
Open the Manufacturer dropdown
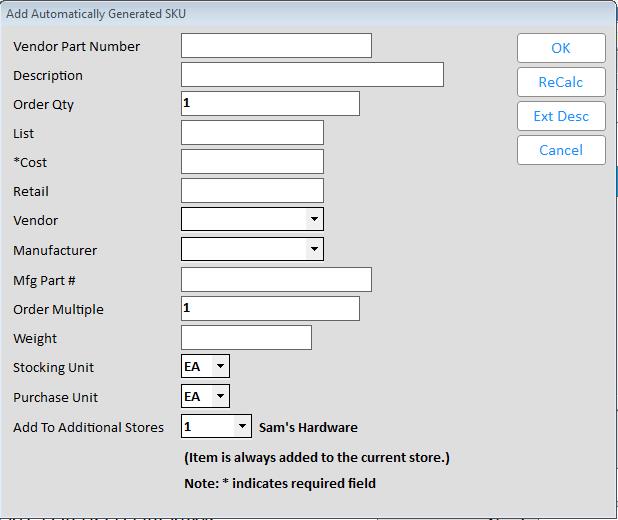pos(314,249)
